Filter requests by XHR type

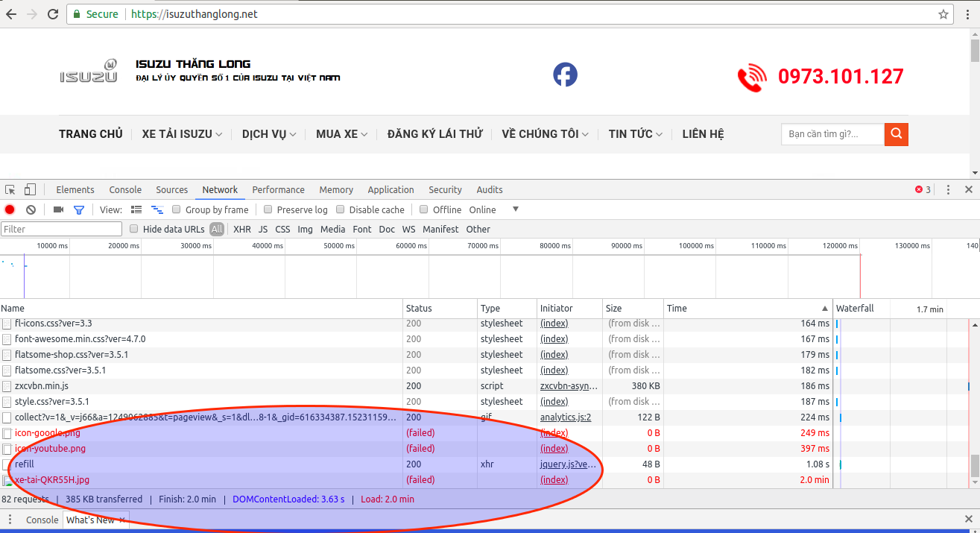click(x=242, y=229)
